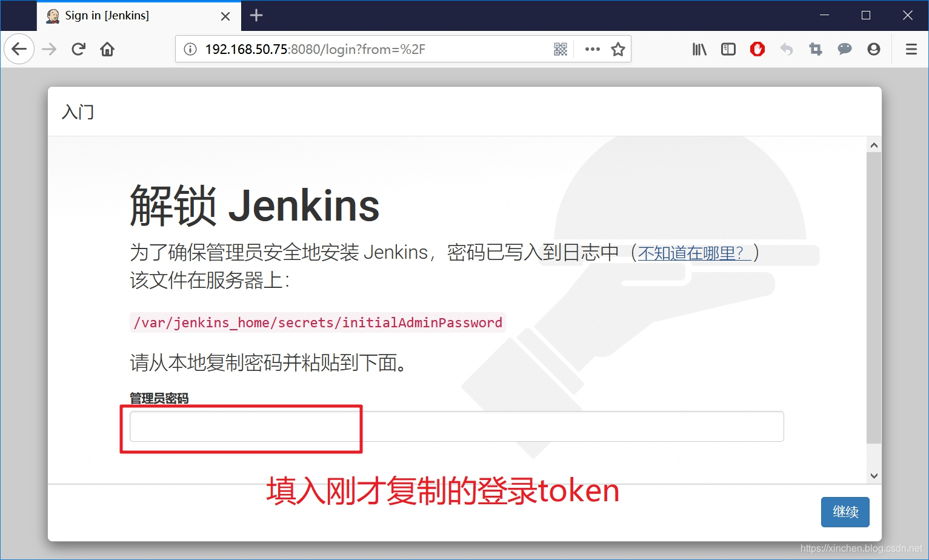Open the 不知道在哪里? help link
Screen dimensions: 929x560
694,253
